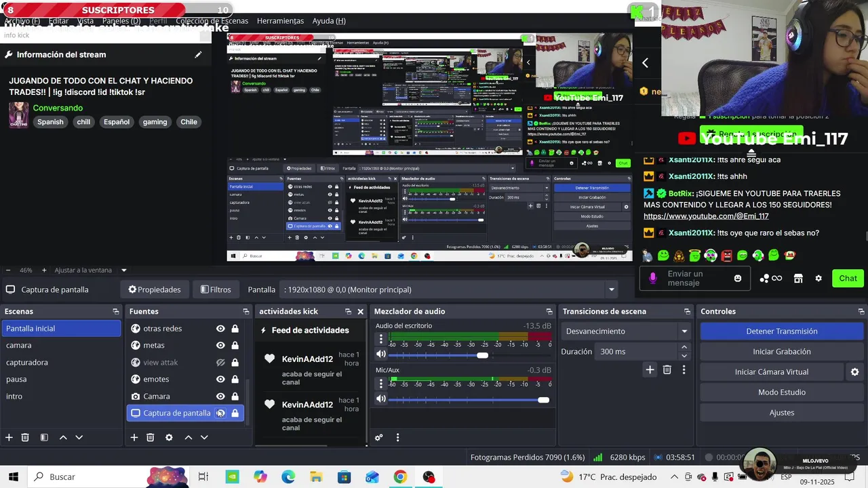This screenshot has width=868, height=488.
Task: Float the Escenas dock panel
Action: [115, 311]
